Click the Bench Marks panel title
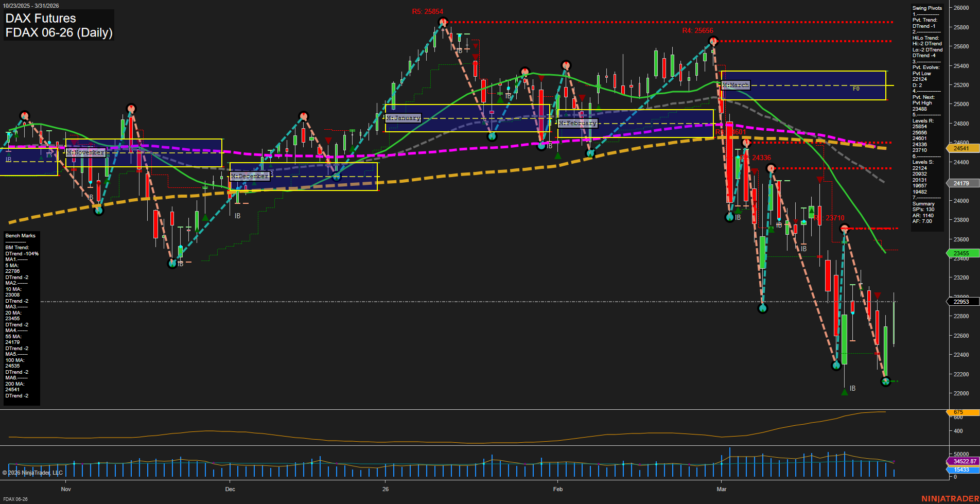Image resolution: width=980 pixels, height=504 pixels. click(19, 235)
